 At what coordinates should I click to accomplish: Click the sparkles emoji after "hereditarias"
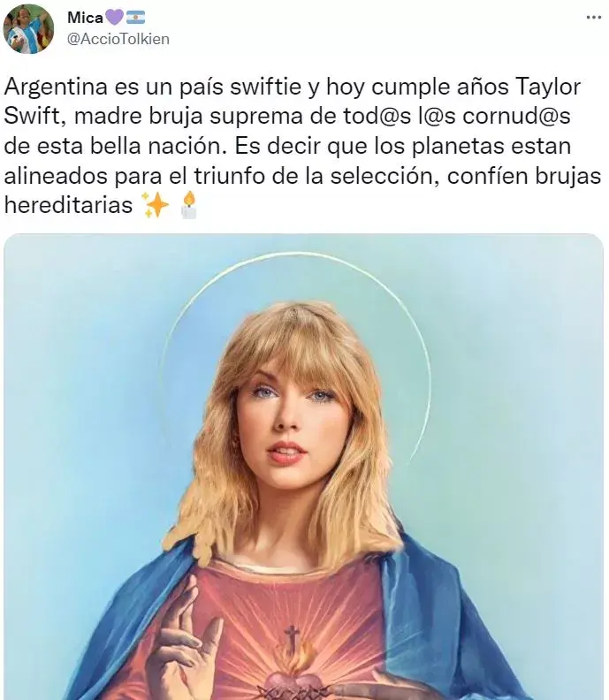coord(155,205)
